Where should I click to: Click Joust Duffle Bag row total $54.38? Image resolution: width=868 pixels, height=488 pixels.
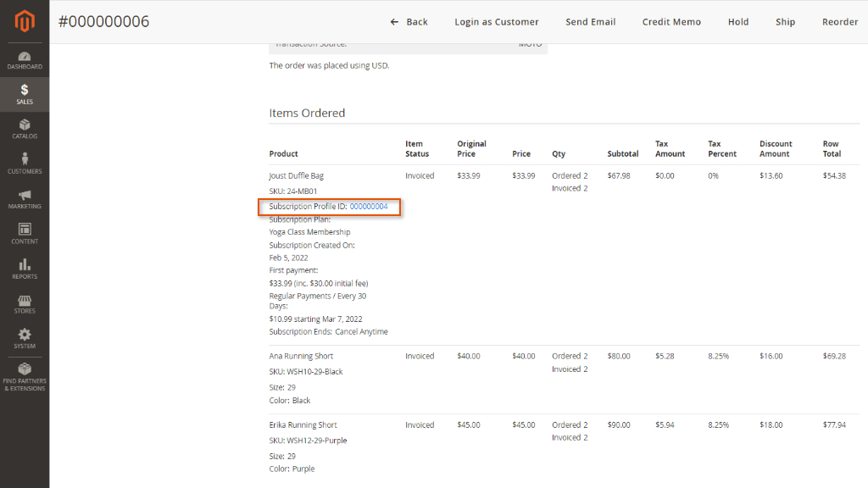[834, 176]
